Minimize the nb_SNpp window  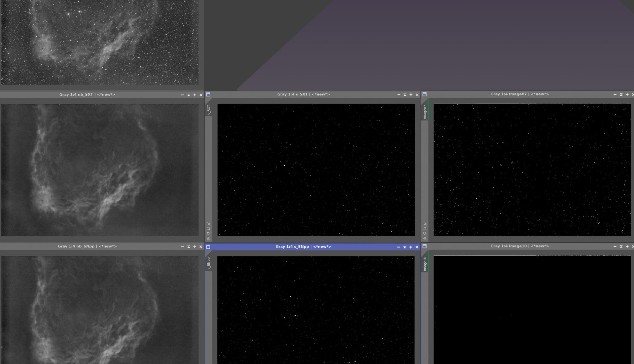pos(183,247)
